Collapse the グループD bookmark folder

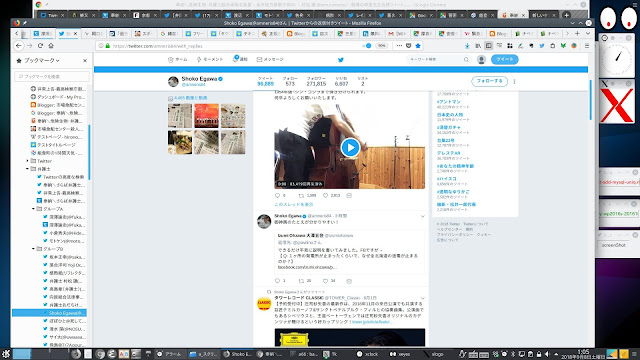click(33, 249)
